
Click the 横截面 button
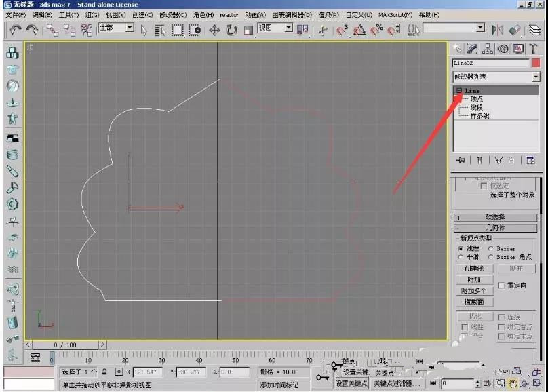pyautogui.click(x=474, y=302)
